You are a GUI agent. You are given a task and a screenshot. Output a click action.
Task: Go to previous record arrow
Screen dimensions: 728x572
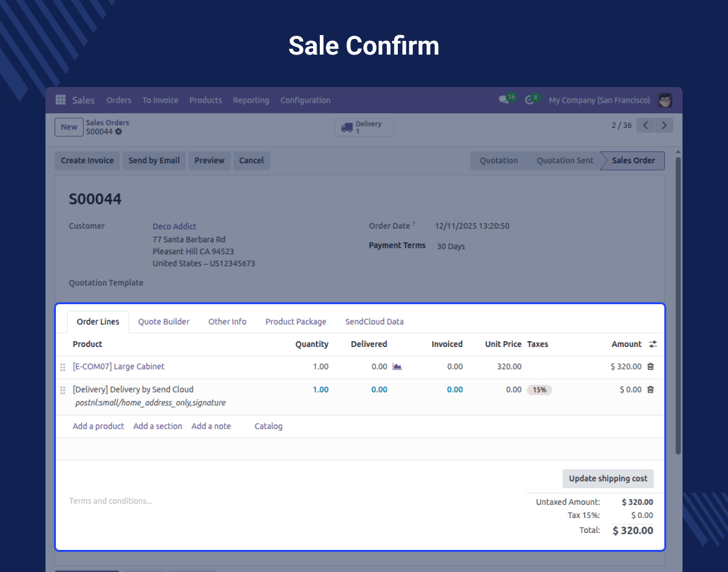(645, 125)
